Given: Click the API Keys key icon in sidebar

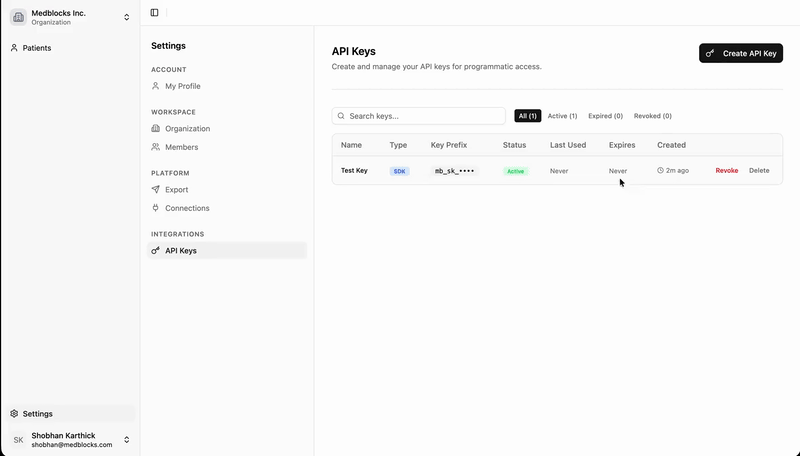Looking at the screenshot, I should tap(156, 250).
